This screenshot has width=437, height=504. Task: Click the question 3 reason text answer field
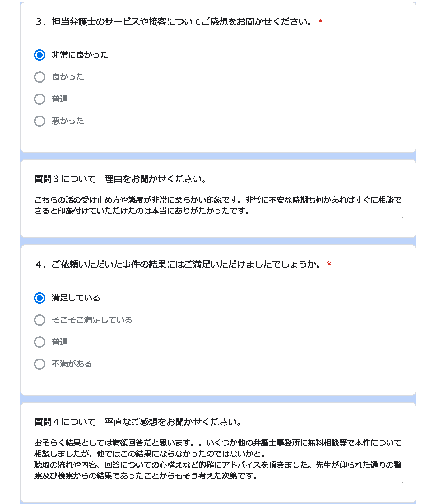click(x=218, y=205)
